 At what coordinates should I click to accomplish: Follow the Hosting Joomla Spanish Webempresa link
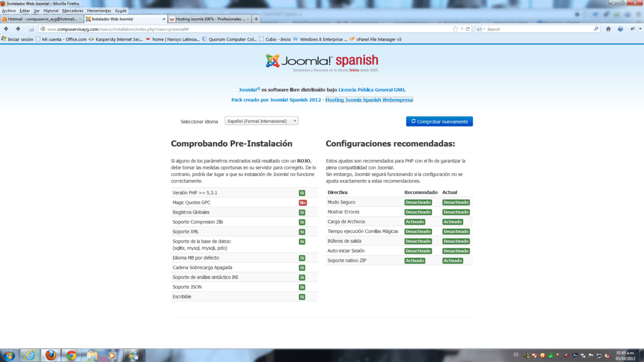(x=369, y=100)
